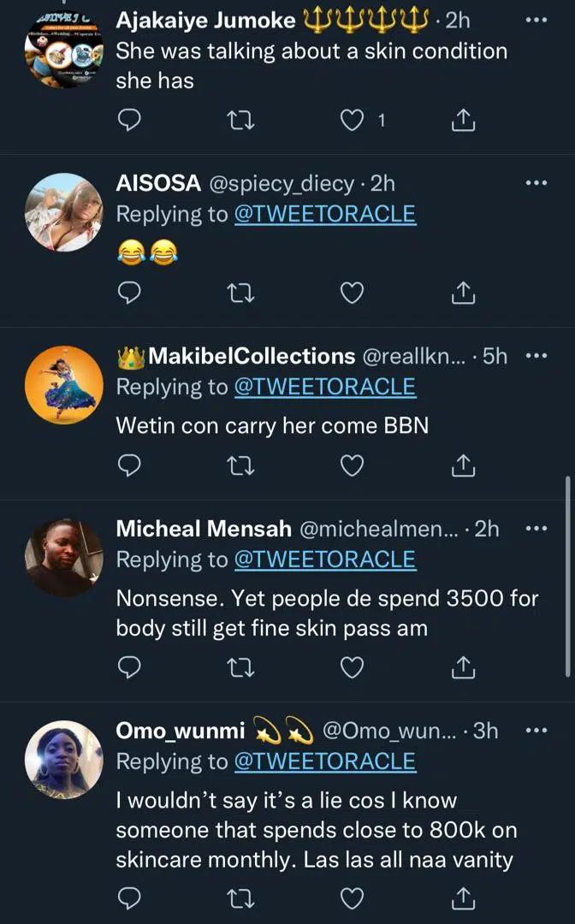Open Omo_wunmi's profile picture

click(x=63, y=760)
